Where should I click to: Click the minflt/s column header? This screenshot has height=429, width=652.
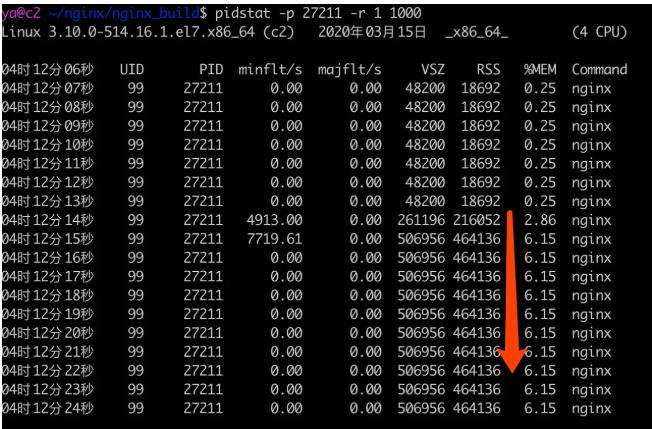tap(270, 70)
